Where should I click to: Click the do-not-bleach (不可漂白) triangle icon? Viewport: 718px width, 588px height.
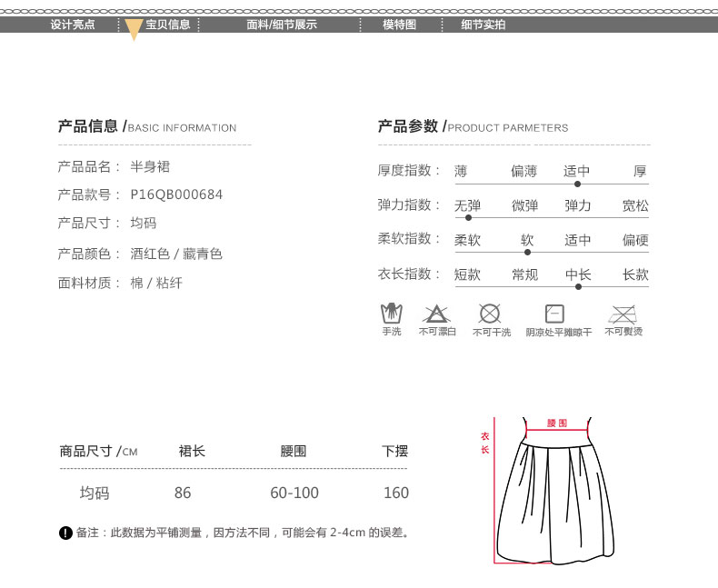(436, 314)
